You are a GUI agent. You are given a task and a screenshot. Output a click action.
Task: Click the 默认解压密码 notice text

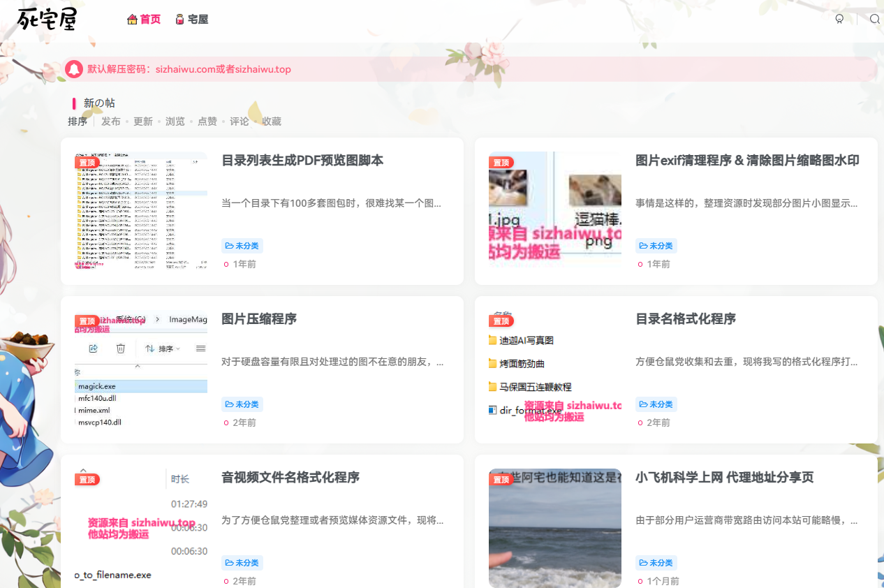pos(189,69)
